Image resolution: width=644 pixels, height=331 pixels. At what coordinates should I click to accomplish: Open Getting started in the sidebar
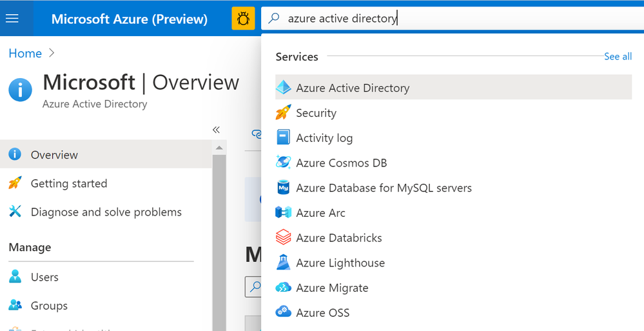click(x=68, y=184)
